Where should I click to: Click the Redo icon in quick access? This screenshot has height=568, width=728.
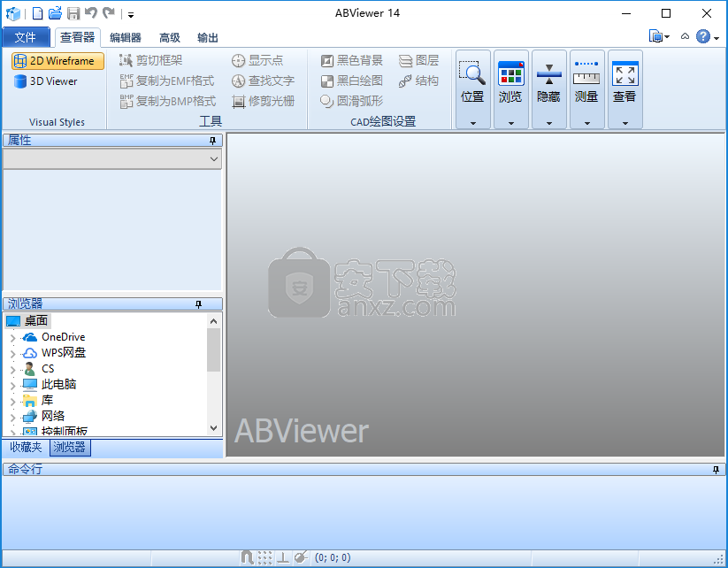[109, 13]
